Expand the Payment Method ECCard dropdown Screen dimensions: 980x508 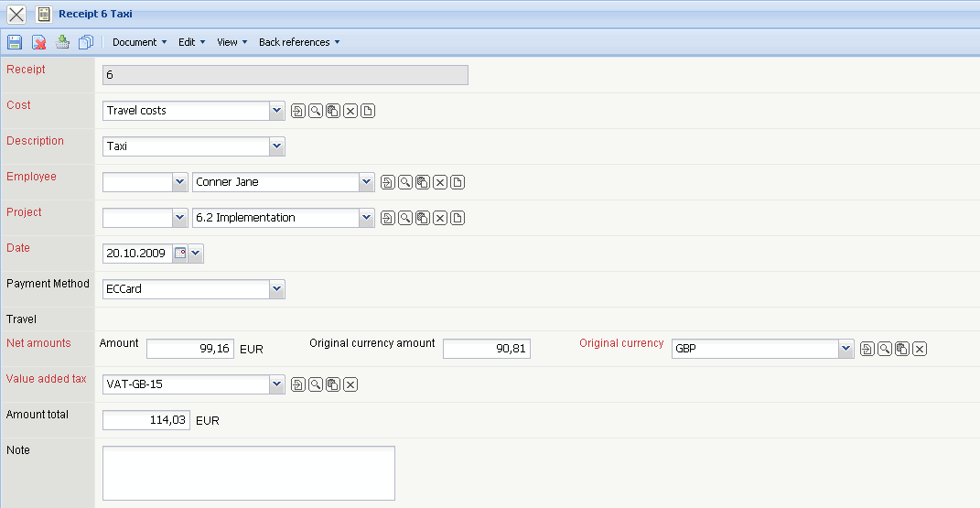click(x=277, y=289)
